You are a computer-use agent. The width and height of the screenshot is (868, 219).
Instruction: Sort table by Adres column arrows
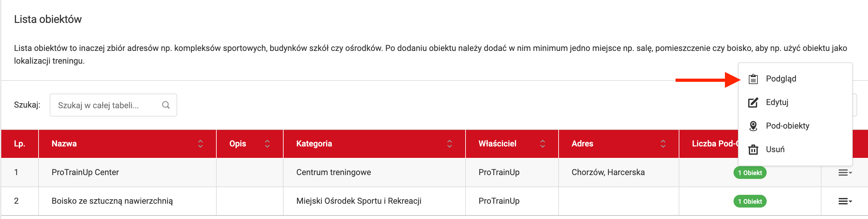663,144
